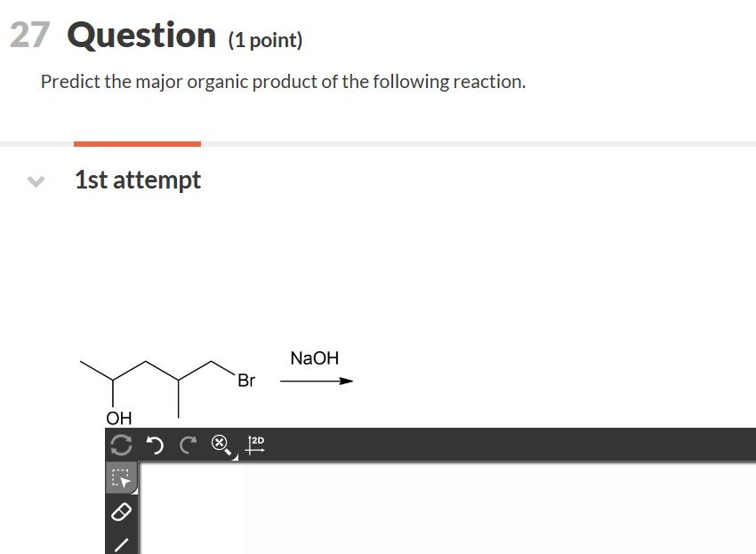Collapse the 1st attempt section chevron
Viewport: 756px width, 554px height.
(x=34, y=181)
